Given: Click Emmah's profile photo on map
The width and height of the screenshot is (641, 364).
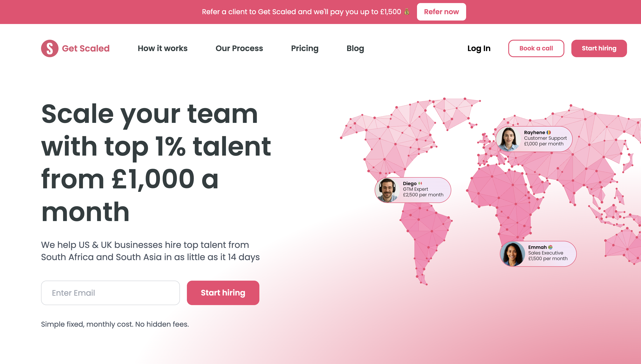Looking at the screenshot, I should point(512,254).
